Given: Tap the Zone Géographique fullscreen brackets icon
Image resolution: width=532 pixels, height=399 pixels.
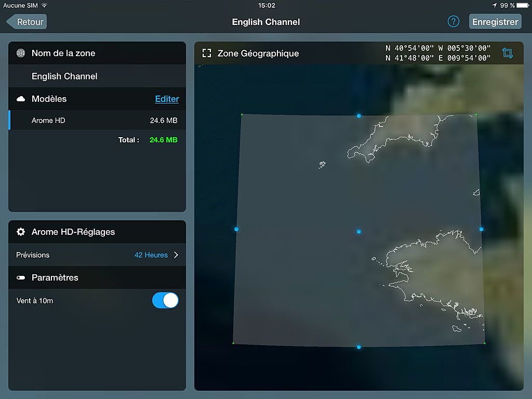Looking at the screenshot, I should [x=207, y=53].
